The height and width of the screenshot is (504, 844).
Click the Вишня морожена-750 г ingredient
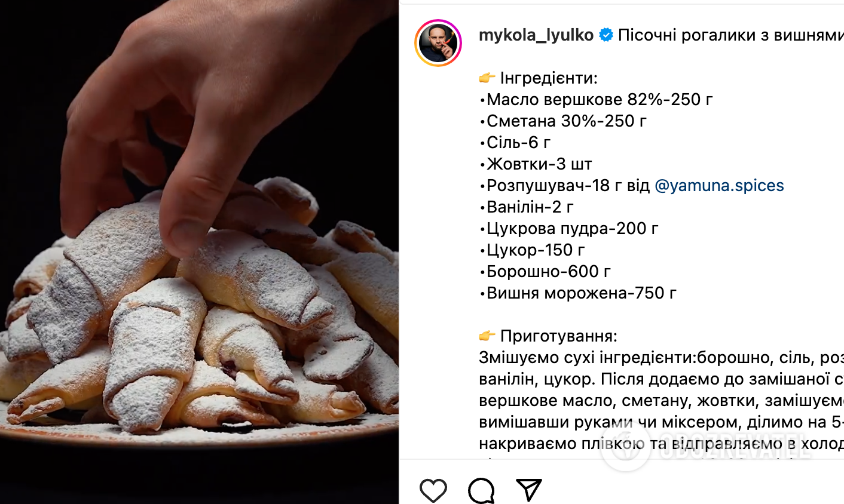click(x=577, y=293)
